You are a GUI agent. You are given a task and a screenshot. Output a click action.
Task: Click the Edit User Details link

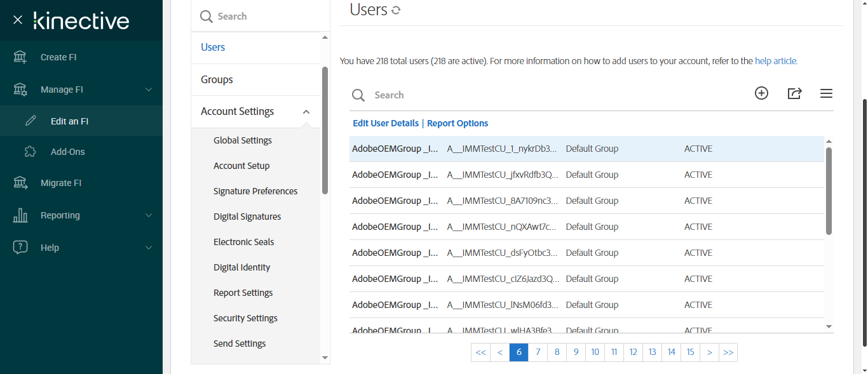tap(386, 123)
